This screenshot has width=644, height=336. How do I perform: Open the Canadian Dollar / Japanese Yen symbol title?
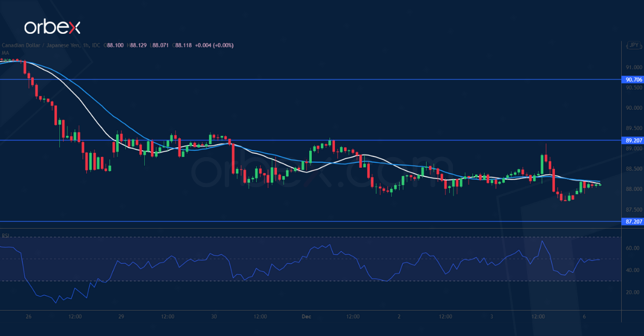41,46
